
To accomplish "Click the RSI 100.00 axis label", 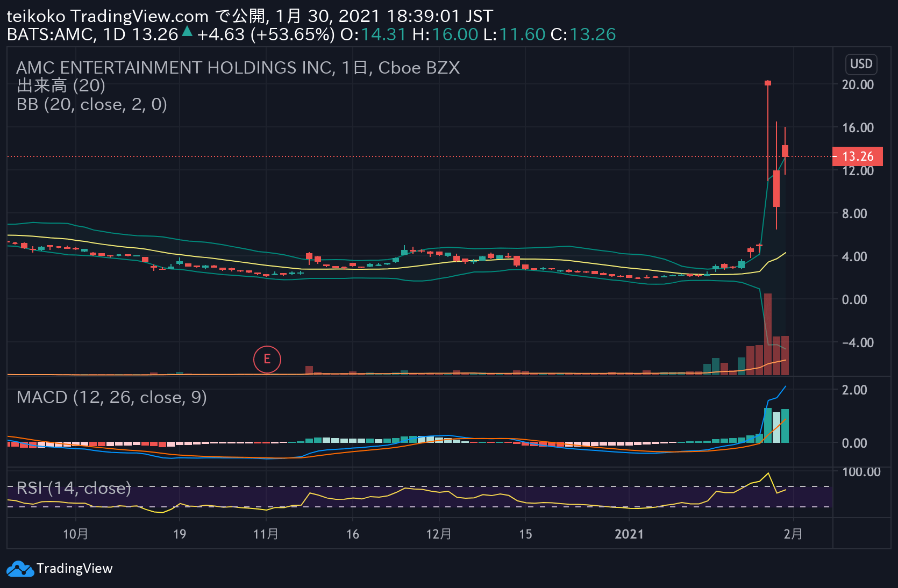I will 861,472.
